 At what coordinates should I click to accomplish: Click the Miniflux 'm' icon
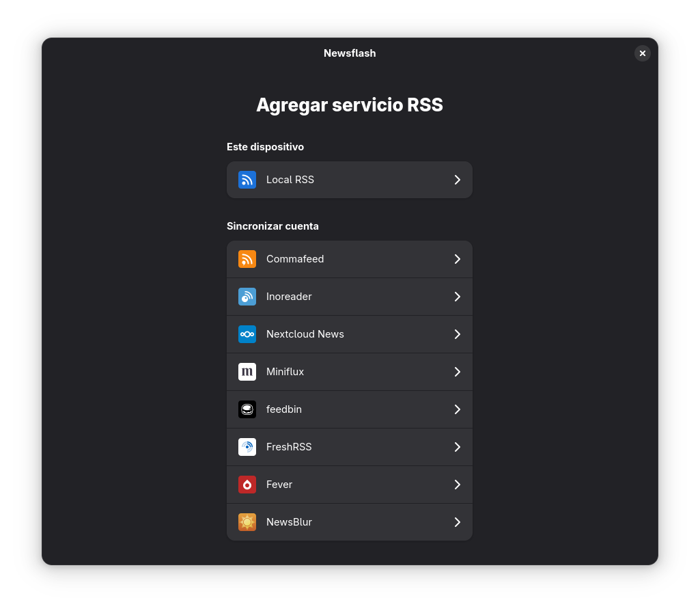[247, 372]
